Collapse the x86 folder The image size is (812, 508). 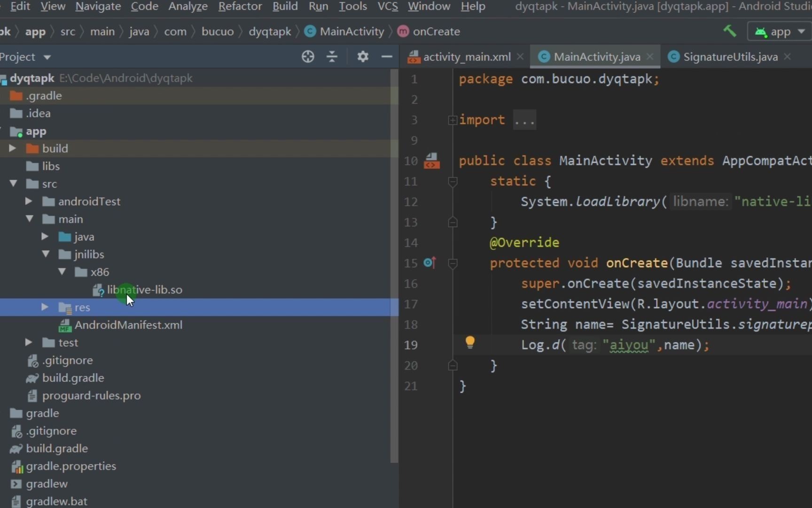pyautogui.click(x=62, y=271)
